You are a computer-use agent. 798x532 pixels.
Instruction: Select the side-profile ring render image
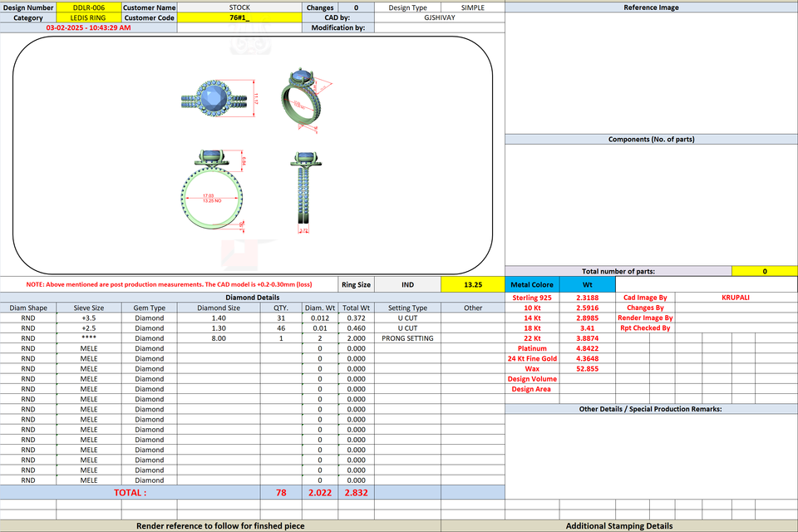click(x=305, y=192)
